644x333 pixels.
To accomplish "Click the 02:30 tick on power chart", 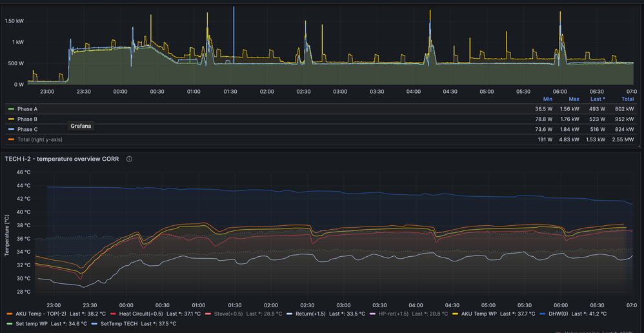I will pyautogui.click(x=303, y=92).
